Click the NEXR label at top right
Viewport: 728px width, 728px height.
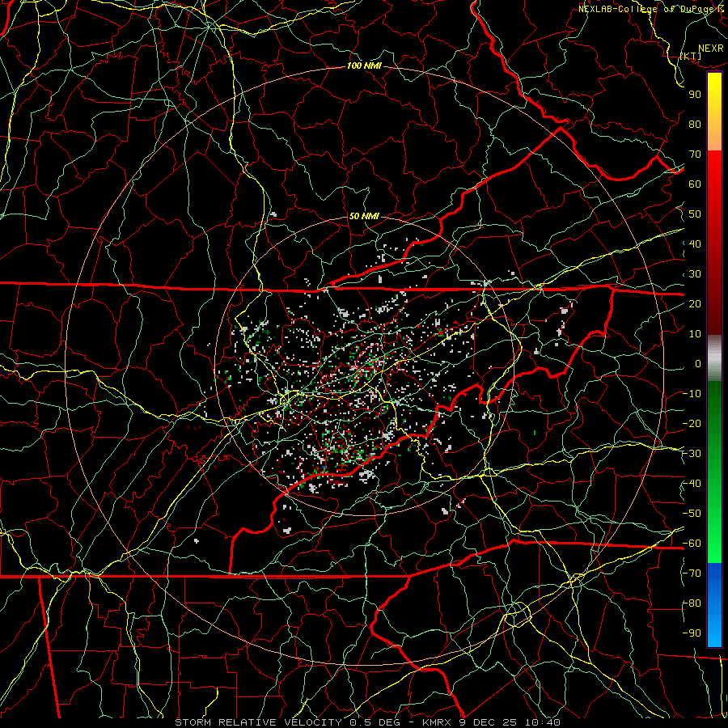[x=711, y=49]
